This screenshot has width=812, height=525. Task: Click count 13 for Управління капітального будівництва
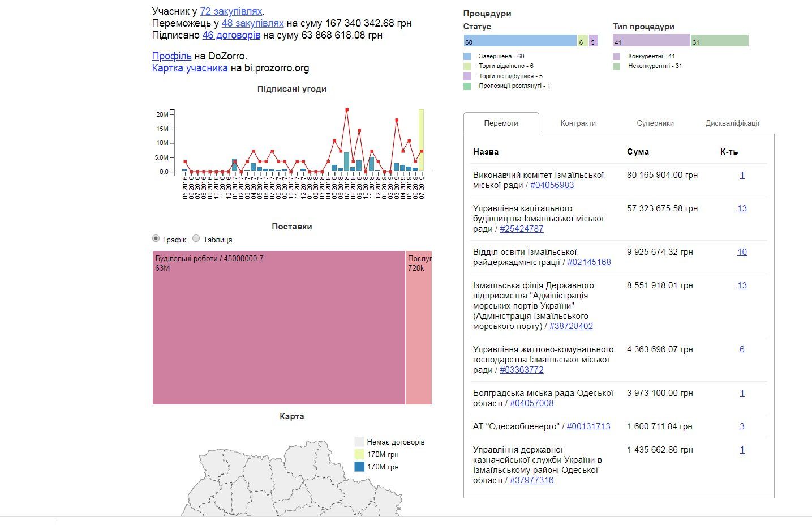coord(742,208)
